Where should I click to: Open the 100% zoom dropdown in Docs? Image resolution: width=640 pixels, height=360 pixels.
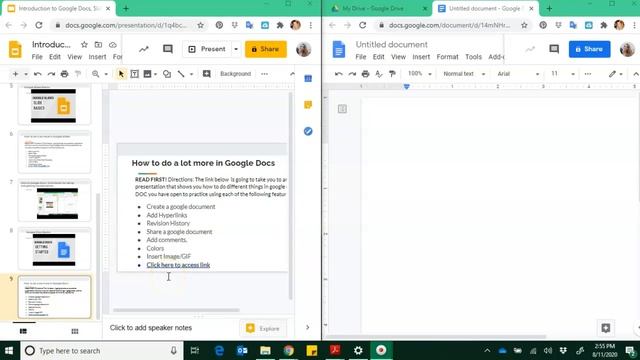[x=420, y=74]
